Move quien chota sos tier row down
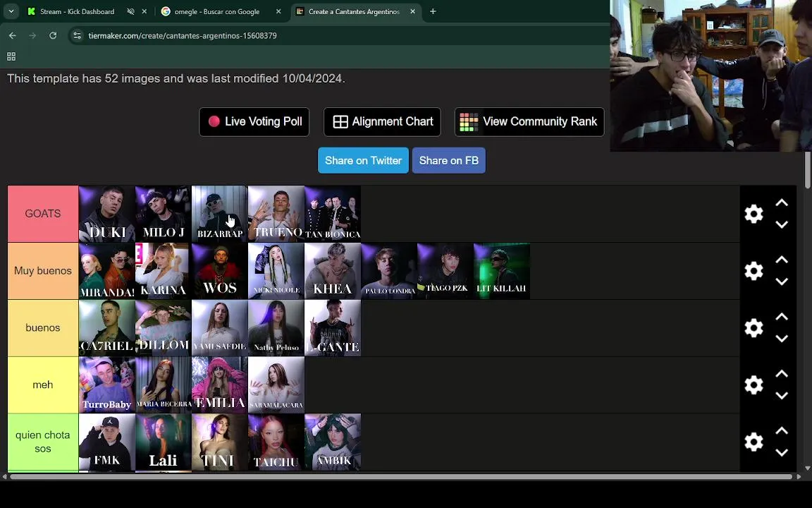The width and height of the screenshot is (812, 508). [x=782, y=452]
